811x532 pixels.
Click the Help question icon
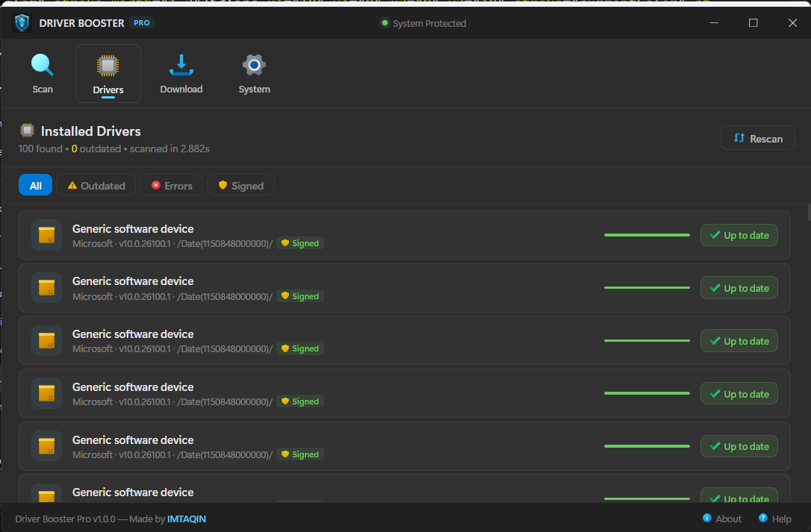pos(763,519)
